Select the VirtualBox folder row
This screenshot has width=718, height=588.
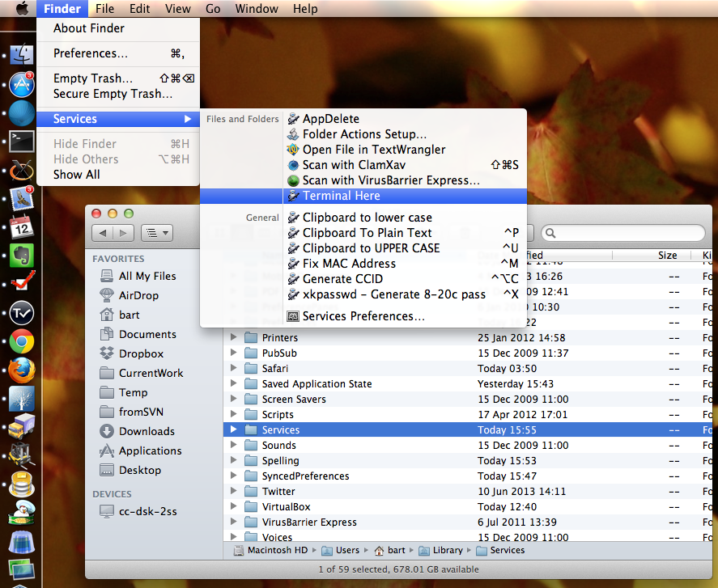point(468,506)
